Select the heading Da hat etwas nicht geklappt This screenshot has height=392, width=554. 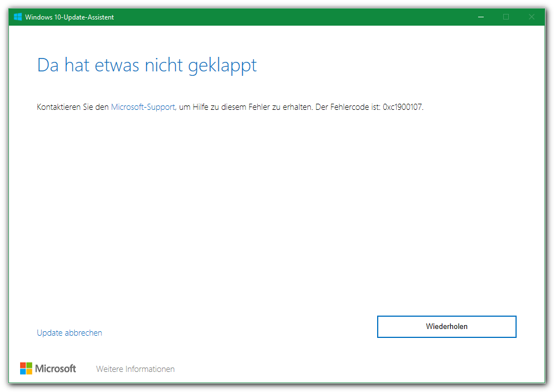[x=147, y=65]
